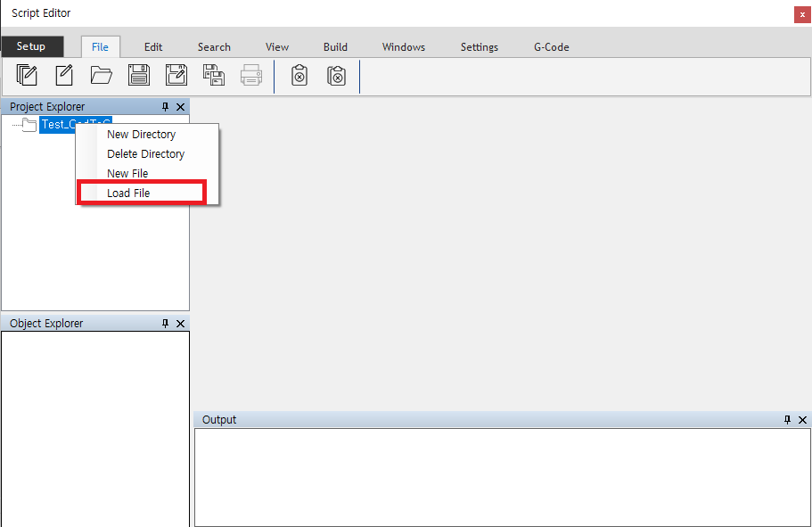
Task: Click the double clipboard X icon
Action: click(336, 76)
